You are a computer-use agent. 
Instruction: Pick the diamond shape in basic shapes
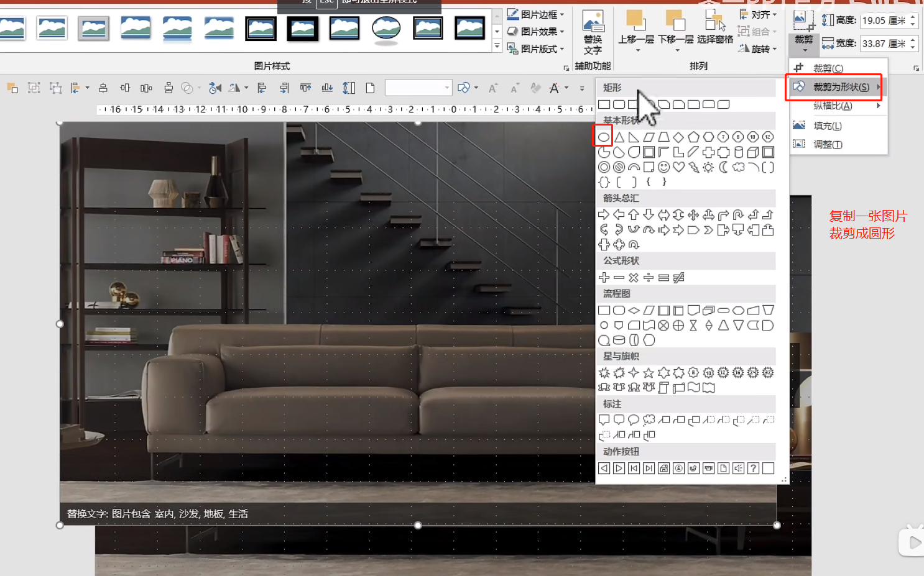[x=678, y=137]
